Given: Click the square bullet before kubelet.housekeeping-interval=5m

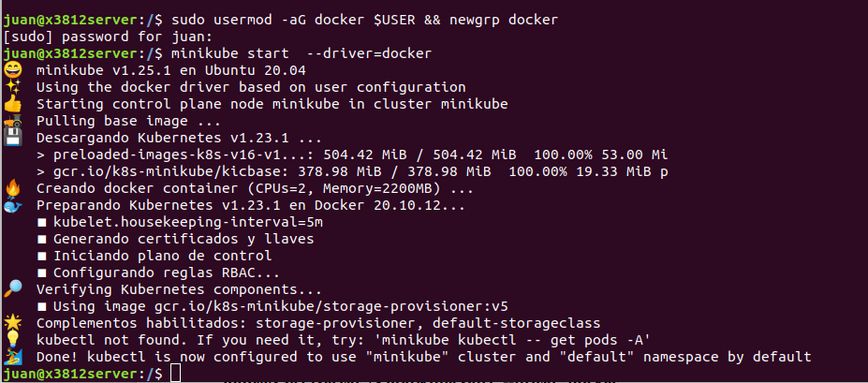Looking at the screenshot, I should pos(41,222).
